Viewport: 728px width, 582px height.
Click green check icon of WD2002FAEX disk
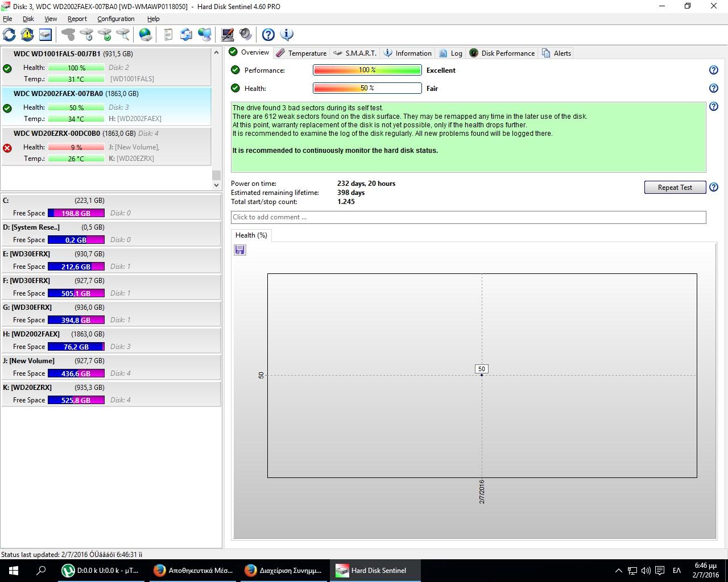pos(7,108)
